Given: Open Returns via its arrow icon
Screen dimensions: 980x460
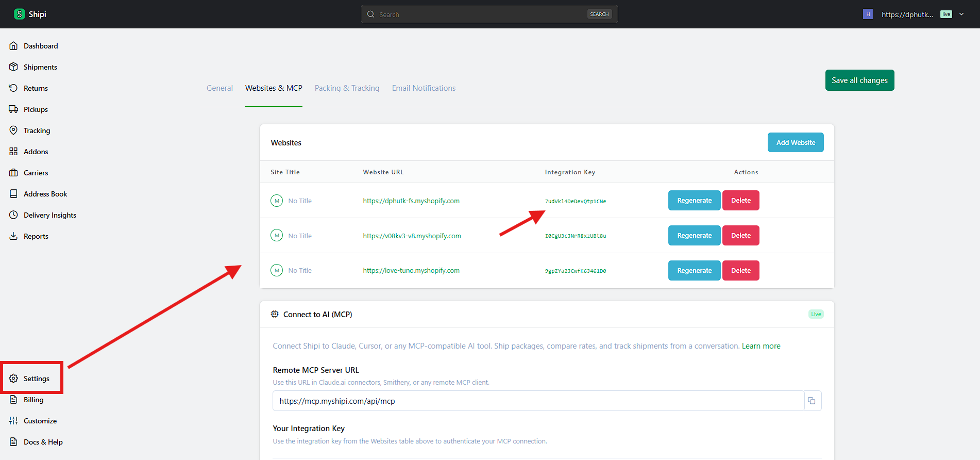Looking at the screenshot, I should [13, 88].
